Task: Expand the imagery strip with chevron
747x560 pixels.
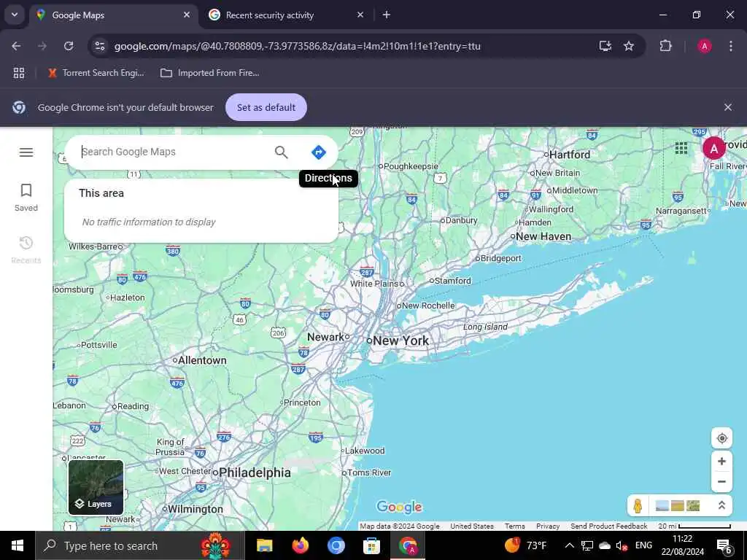Action: 721,505
